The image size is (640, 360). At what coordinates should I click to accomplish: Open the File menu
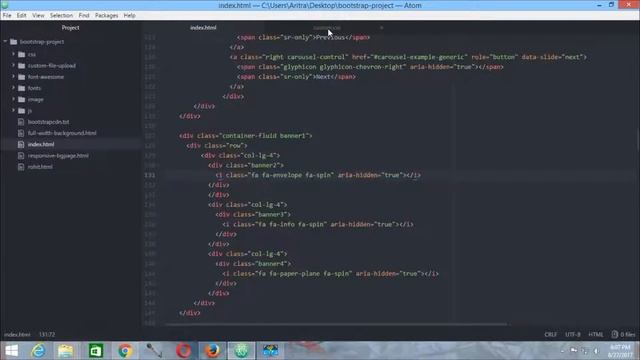(7, 16)
